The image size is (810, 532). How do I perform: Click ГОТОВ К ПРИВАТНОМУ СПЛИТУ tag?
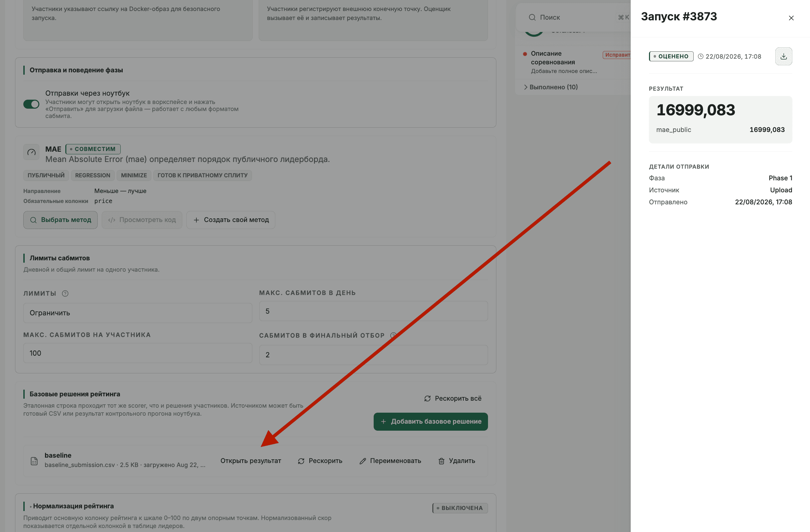(203, 175)
